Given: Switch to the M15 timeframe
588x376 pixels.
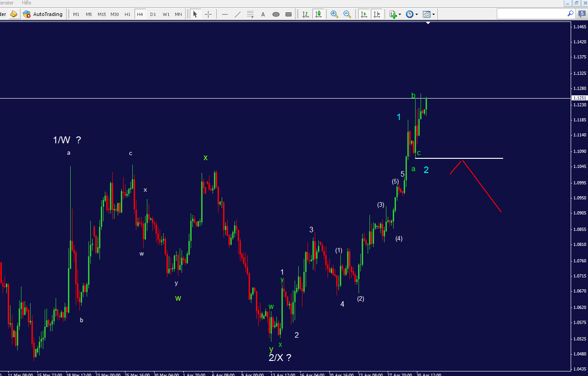Looking at the screenshot, I should (x=101, y=14).
